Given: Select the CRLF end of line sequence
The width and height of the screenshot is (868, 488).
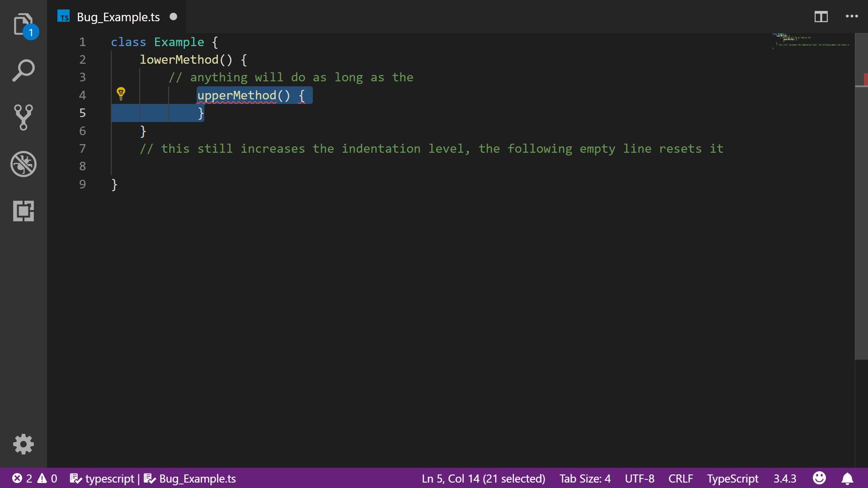Looking at the screenshot, I should [x=680, y=479].
